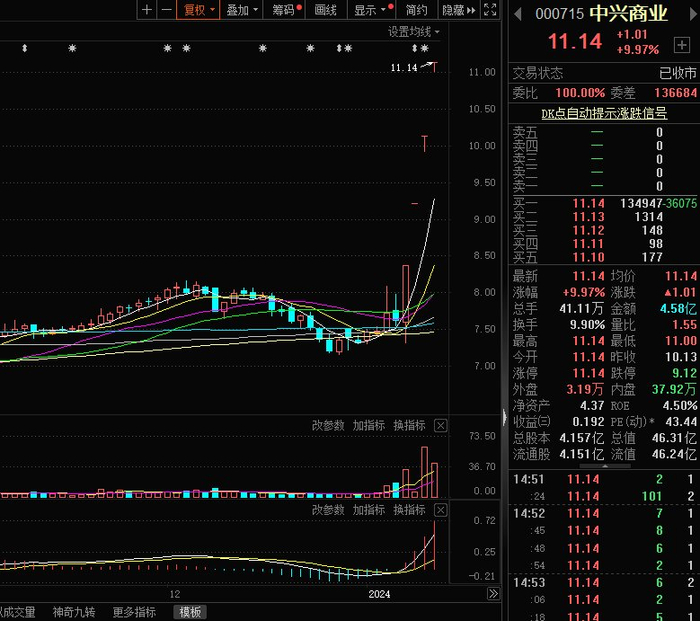Select the 模板 tab

point(190,612)
